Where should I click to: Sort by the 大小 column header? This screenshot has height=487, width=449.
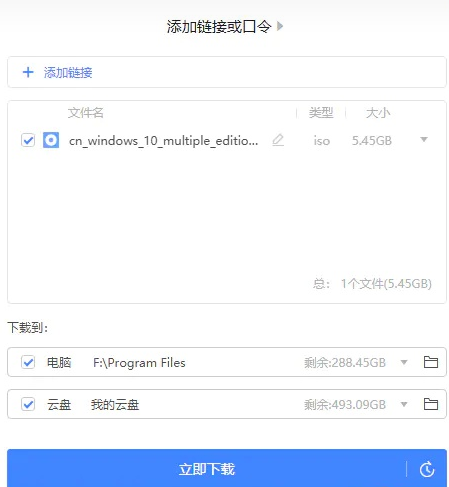click(378, 113)
